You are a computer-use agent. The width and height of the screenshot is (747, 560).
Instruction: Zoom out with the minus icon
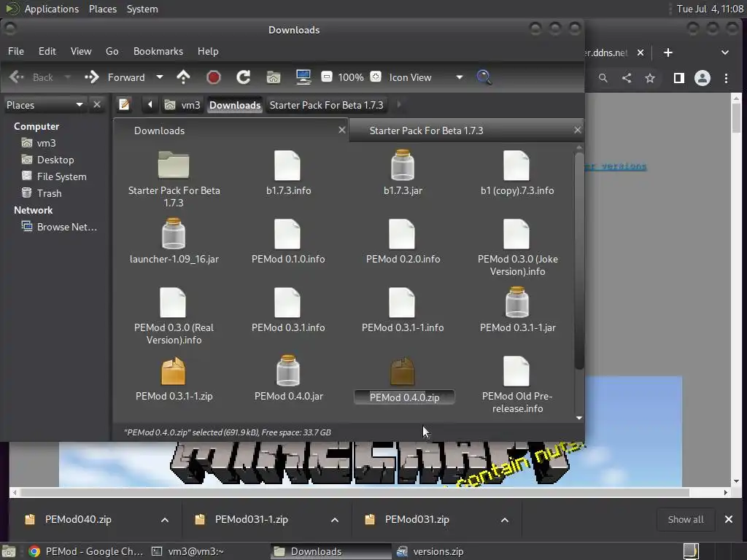327,77
